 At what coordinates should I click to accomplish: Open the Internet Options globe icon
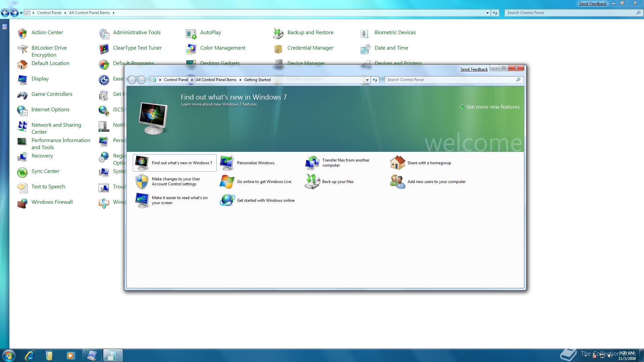point(22,111)
